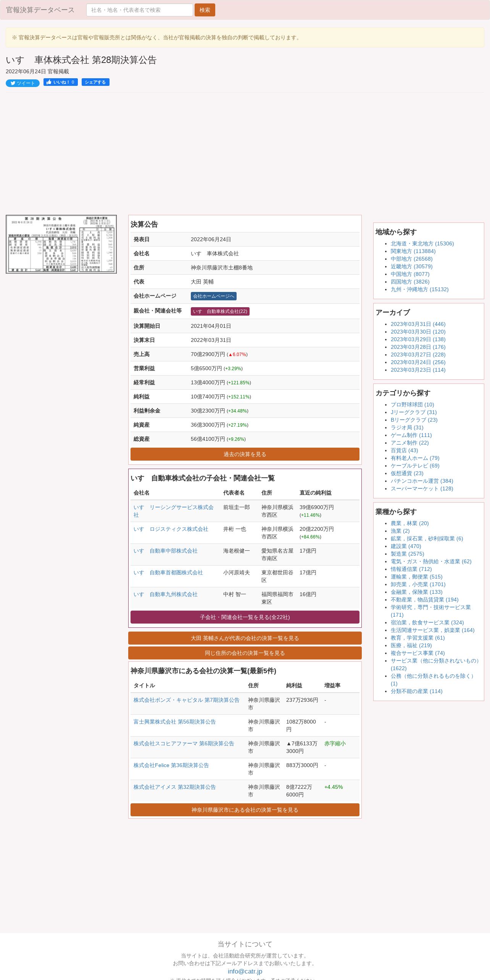Viewport: 490px width, 980px height.
Task: Open category ゲーム制作 (111)
Action: coord(411,435)
